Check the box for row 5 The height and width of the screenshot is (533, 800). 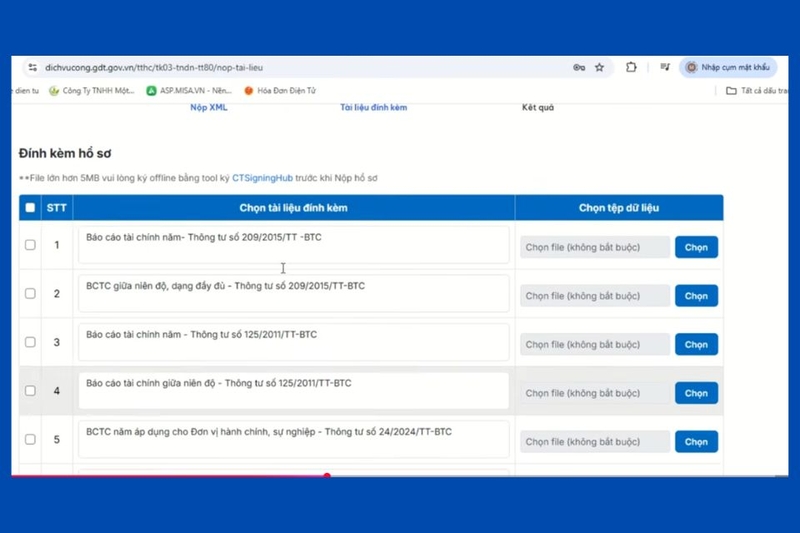30,439
